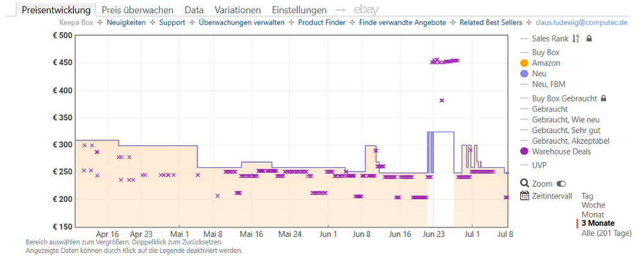The height and width of the screenshot is (256, 644).
Task: Click the calendar Zeitintervall icon
Action: [524, 195]
